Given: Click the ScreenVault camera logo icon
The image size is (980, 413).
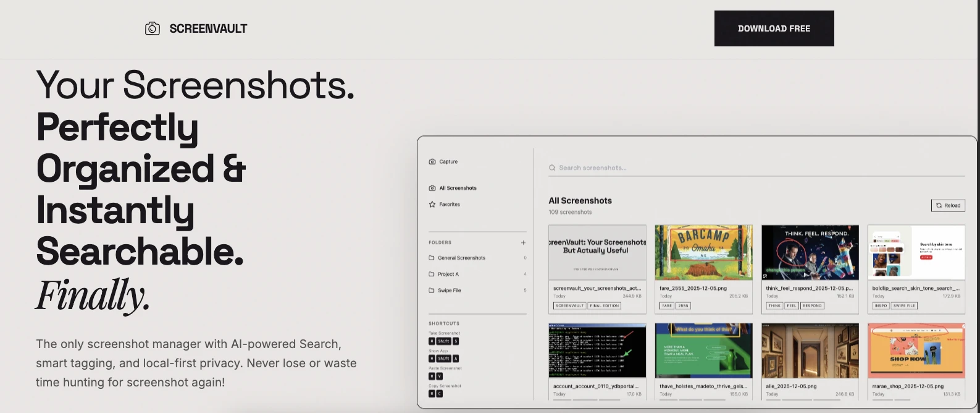Looking at the screenshot, I should click(x=152, y=28).
